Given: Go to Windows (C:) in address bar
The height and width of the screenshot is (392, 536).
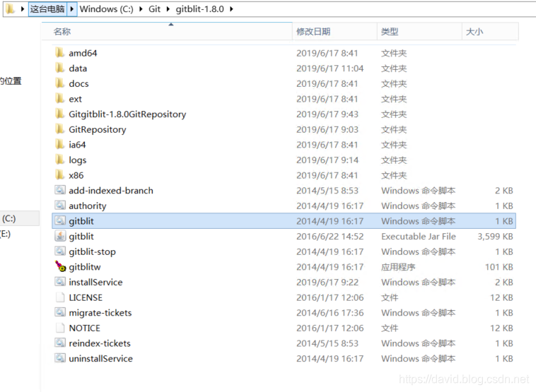Looking at the screenshot, I should tap(106, 9).
